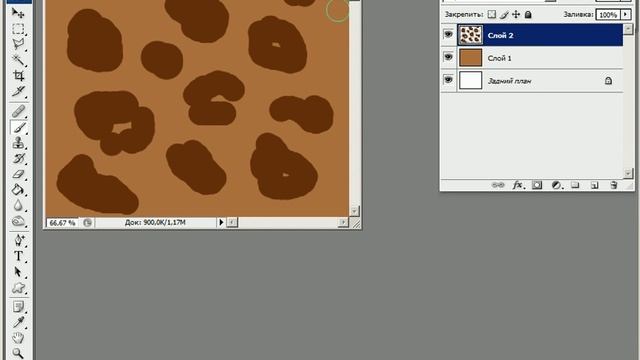Select the Polygonal Lasso tool

(18, 44)
